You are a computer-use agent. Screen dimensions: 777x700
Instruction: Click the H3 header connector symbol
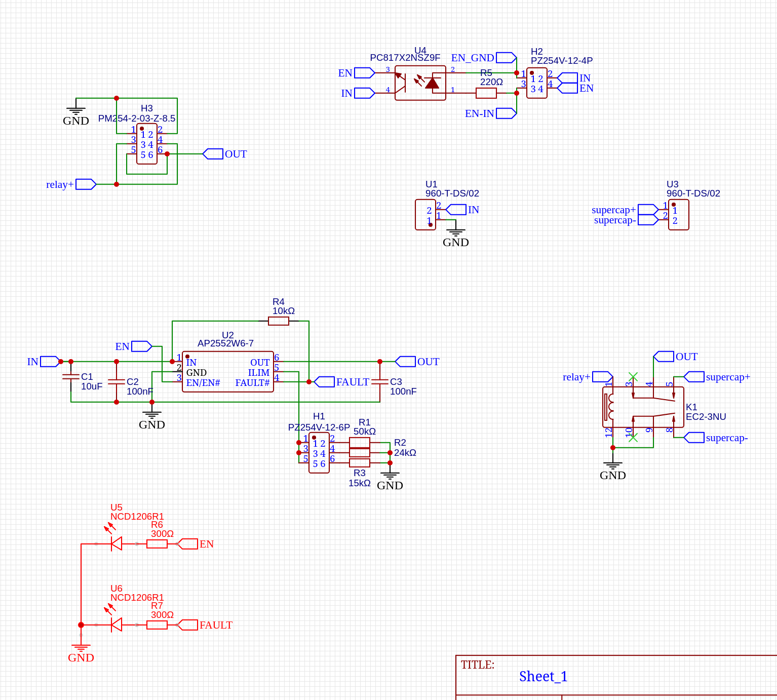[147, 144]
